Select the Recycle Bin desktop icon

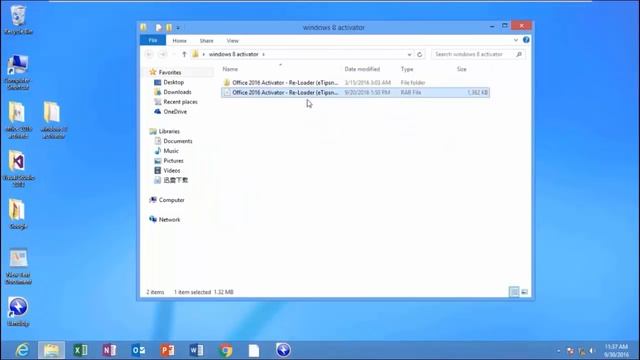pyautogui.click(x=18, y=20)
